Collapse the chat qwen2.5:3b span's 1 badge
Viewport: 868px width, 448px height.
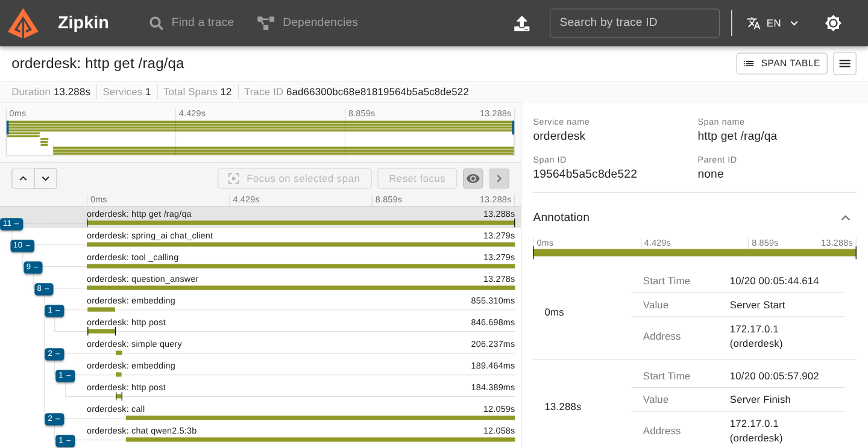pos(65,440)
